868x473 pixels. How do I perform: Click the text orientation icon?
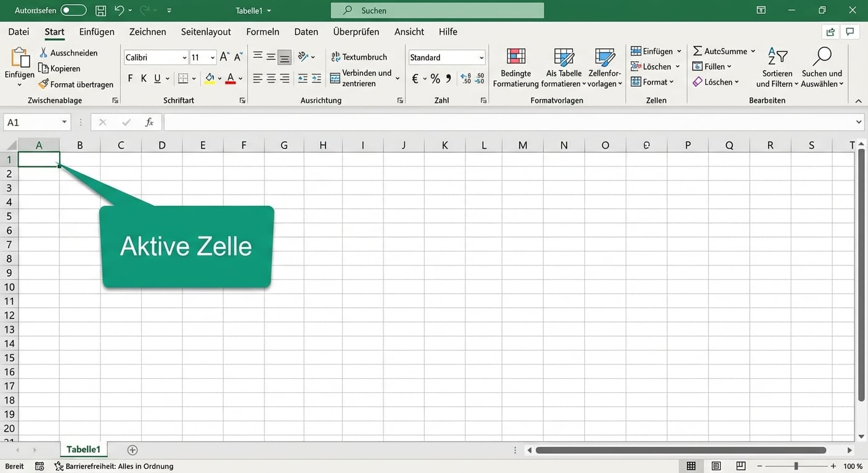pos(303,57)
